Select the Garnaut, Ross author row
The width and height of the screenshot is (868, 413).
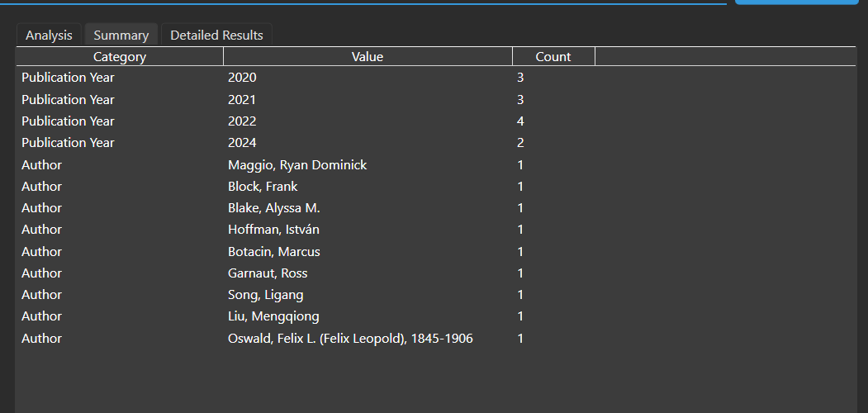click(x=268, y=273)
